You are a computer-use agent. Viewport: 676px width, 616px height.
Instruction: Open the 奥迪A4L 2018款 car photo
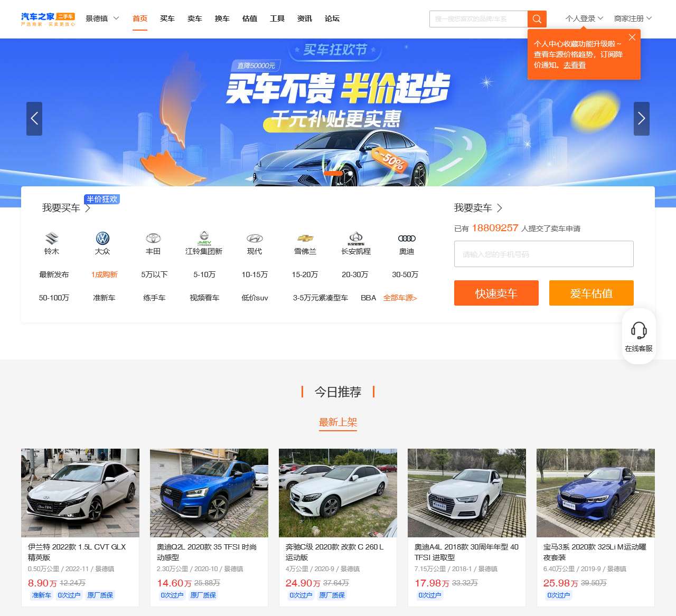[x=467, y=493]
